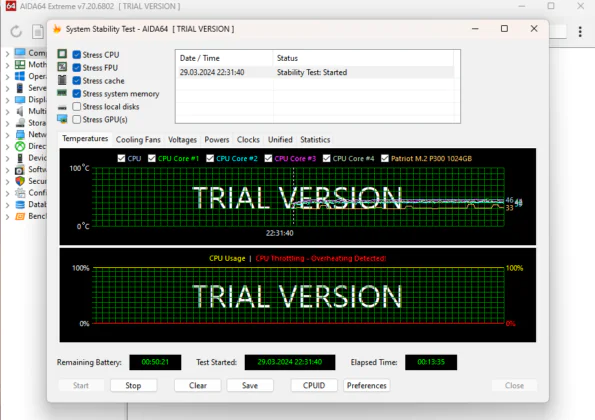Image resolution: width=595 pixels, height=420 pixels.
Task: Select the Operating System Windows icon
Action: click(x=20, y=76)
